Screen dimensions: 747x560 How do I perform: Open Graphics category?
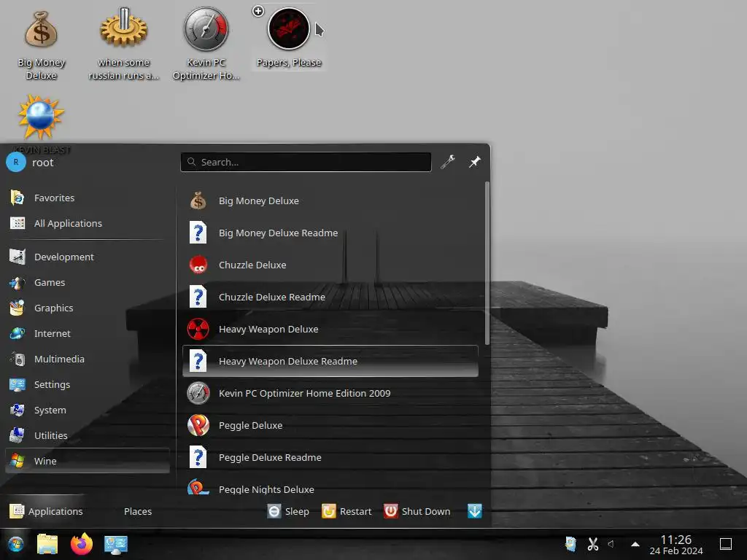pos(87,308)
